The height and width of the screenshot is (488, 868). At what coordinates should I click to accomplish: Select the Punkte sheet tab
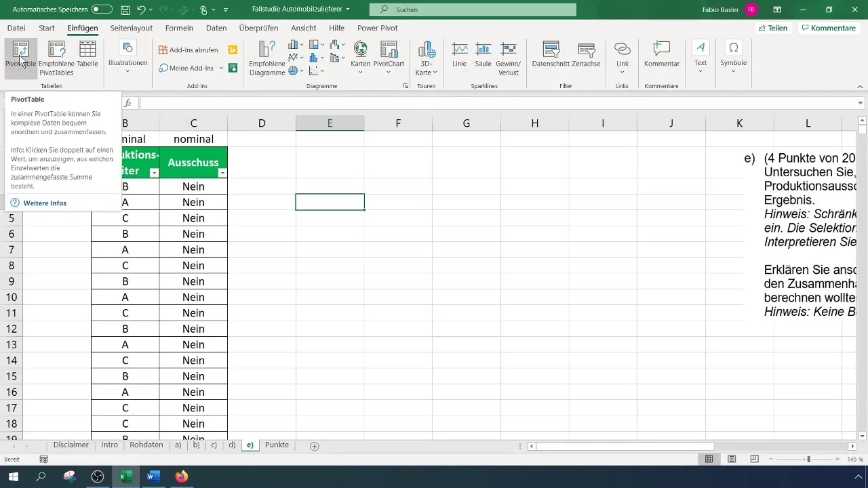(x=277, y=445)
